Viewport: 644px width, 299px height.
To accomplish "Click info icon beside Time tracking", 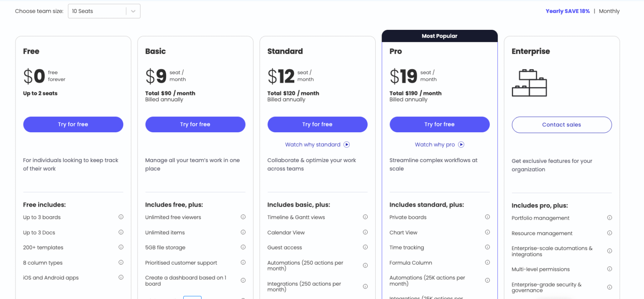I will (x=487, y=247).
